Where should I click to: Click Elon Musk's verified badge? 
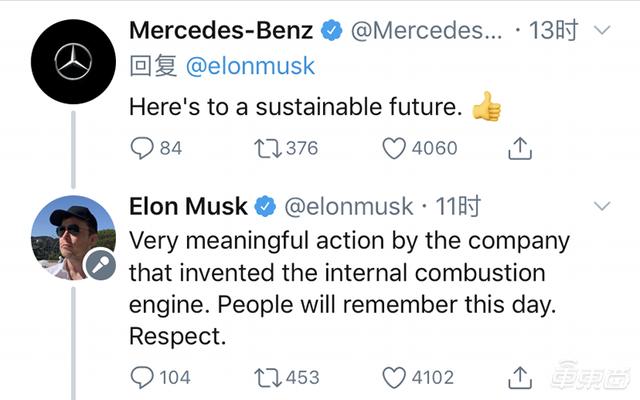pyautogui.click(x=265, y=207)
